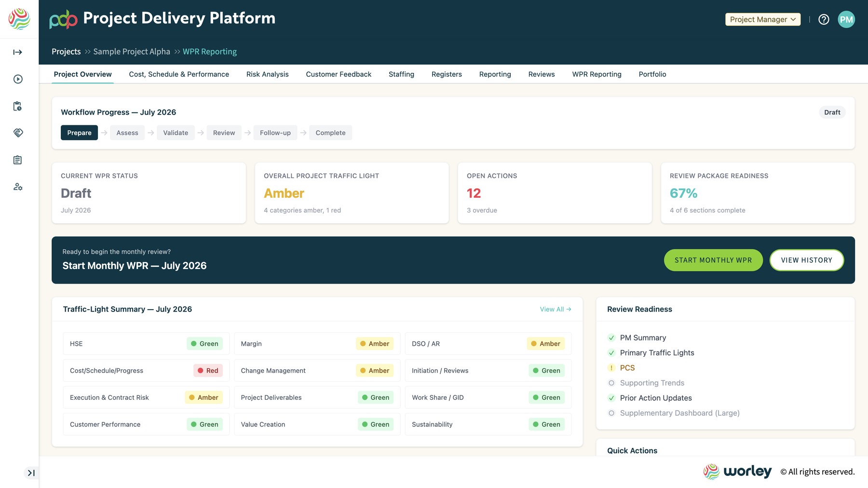Click the Margin Amber status badge
Screen dimensions: 868x488
pos(375,344)
